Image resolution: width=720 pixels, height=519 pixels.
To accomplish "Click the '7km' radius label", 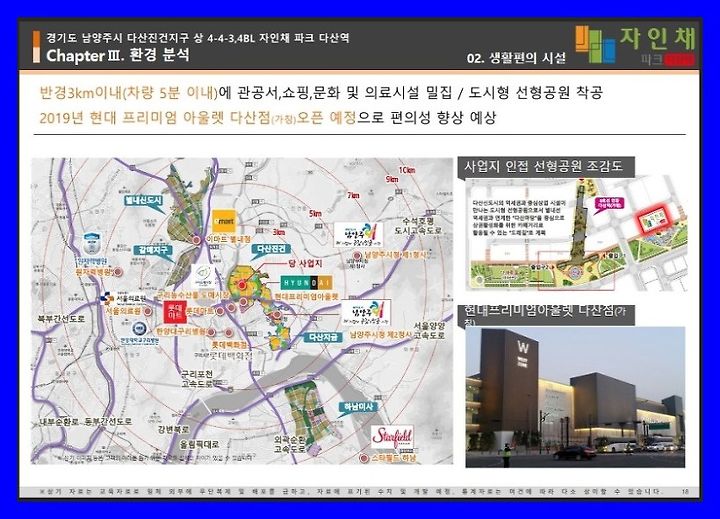I will [353, 196].
